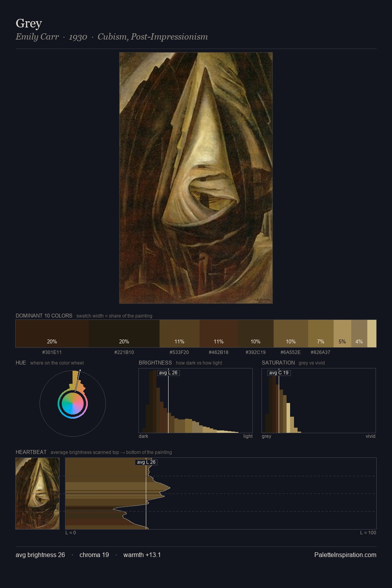
Task: Click the Heartbeat brightness profile chart
Action: pos(221,494)
